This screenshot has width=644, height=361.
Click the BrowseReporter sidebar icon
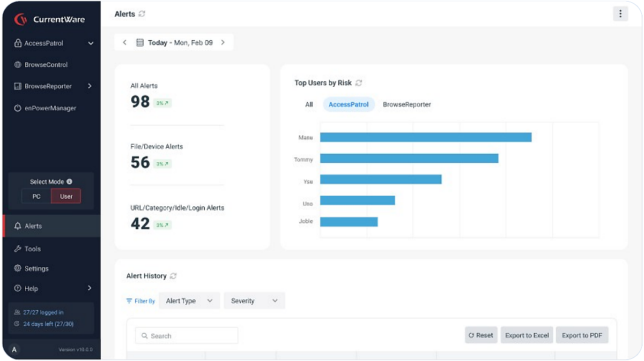tap(18, 86)
